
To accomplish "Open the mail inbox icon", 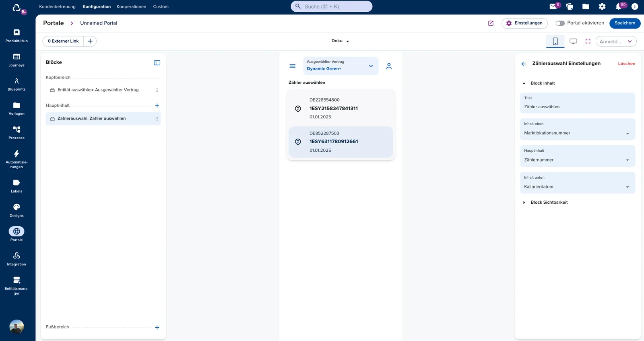I will [553, 6].
